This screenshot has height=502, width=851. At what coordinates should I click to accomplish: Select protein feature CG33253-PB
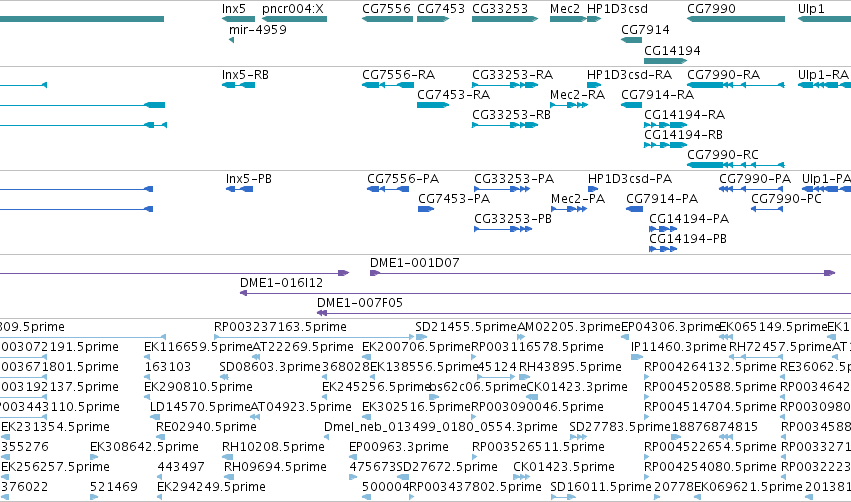coord(503,229)
